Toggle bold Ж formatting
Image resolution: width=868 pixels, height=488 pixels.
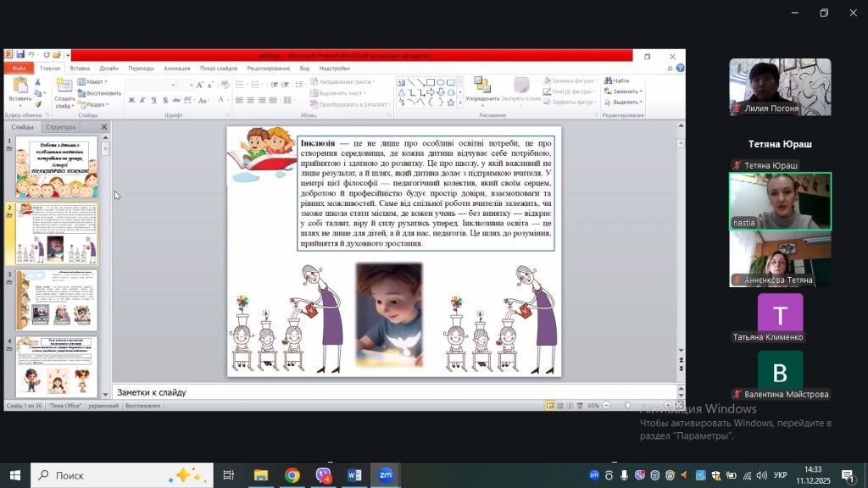tap(131, 101)
